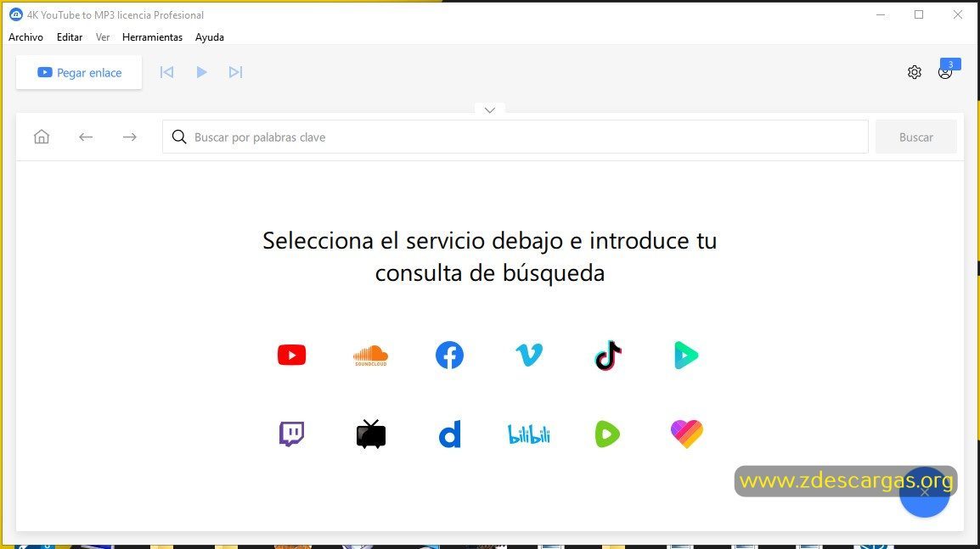Select the black TV-shaped service icon
Screen dimensions: 980x549
tap(370, 434)
